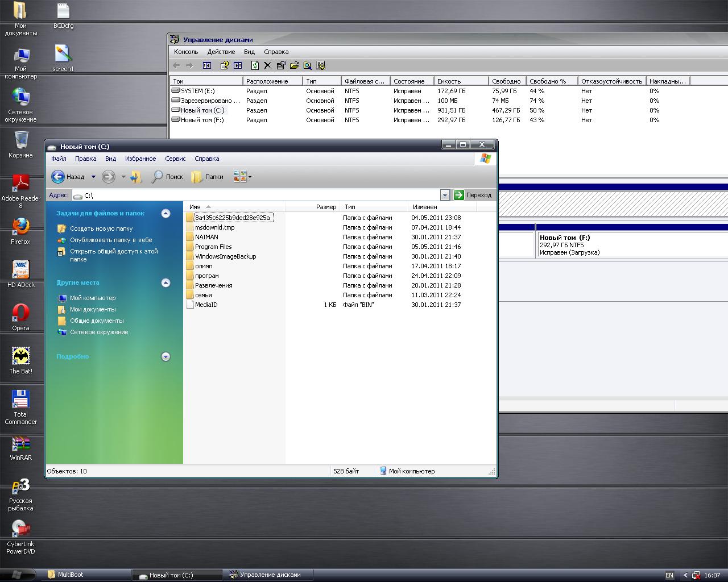Open the Back button history dropdown arrow

pos(93,177)
